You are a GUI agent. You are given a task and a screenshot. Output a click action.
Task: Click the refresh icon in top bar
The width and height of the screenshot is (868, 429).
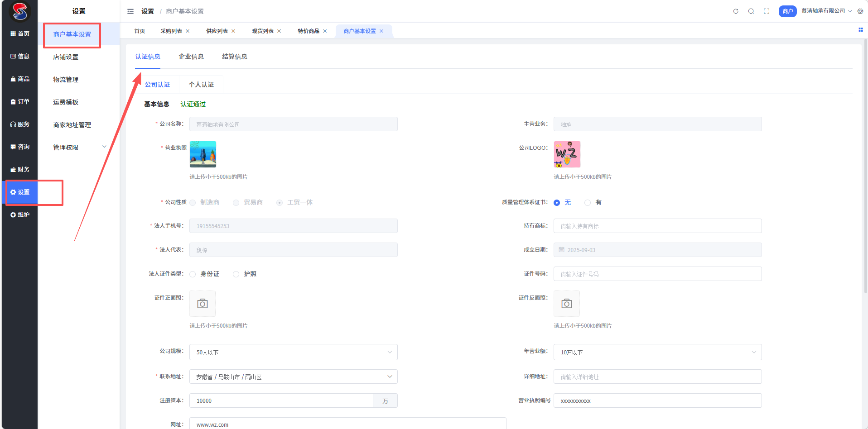click(x=736, y=11)
